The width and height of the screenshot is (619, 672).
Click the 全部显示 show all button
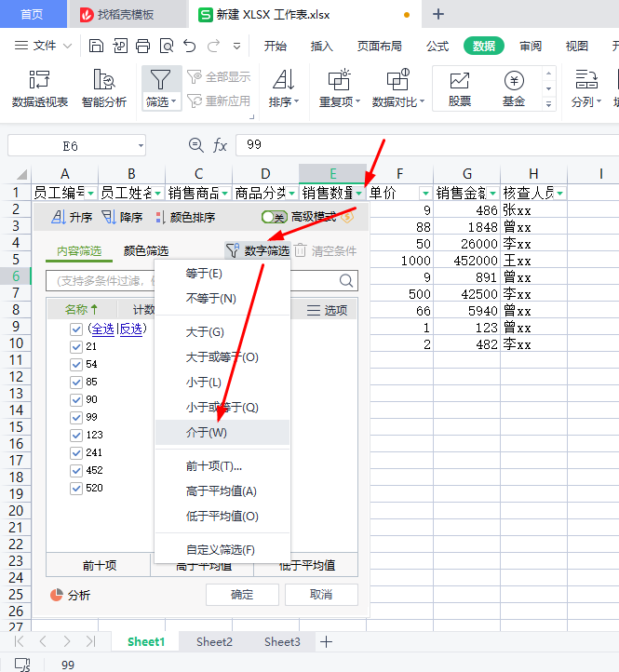[x=219, y=77]
